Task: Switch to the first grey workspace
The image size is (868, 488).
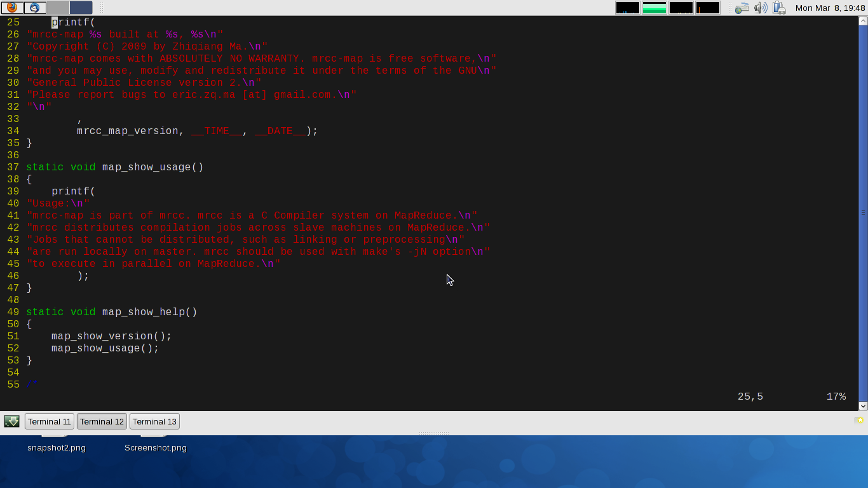Action: tap(58, 8)
